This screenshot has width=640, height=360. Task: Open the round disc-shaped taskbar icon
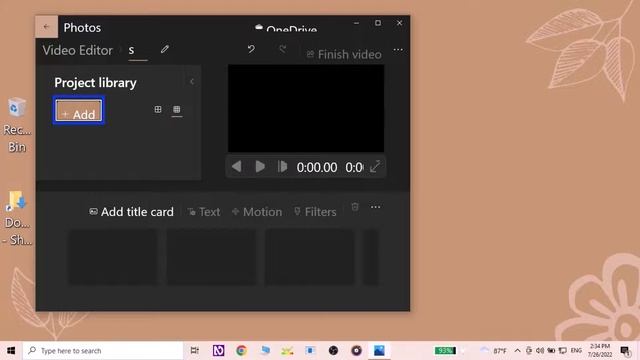tap(356, 351)
